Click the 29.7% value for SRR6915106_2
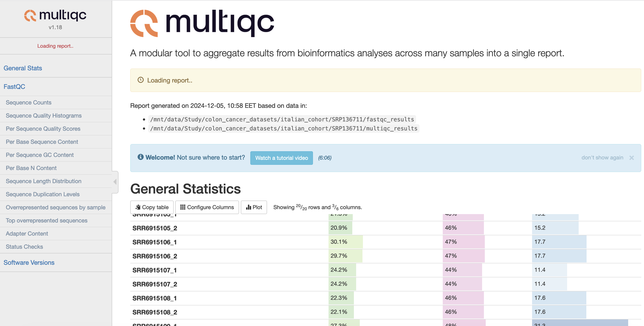Screen dimensions: 644x326 pos(339,256)
